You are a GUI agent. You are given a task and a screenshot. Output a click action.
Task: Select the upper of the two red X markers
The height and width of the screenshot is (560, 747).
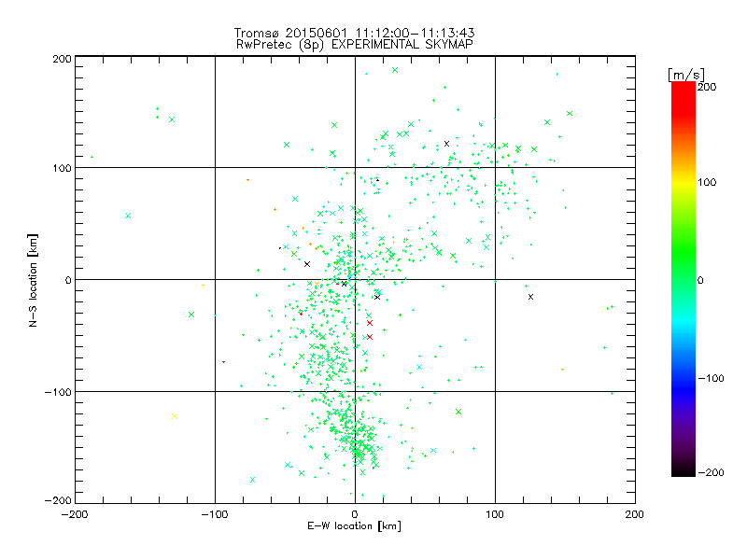point(370,323)
